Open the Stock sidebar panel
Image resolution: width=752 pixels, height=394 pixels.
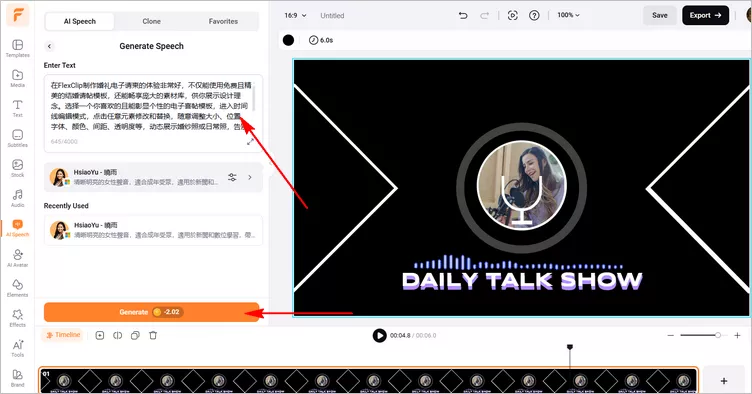coord(17,168)
